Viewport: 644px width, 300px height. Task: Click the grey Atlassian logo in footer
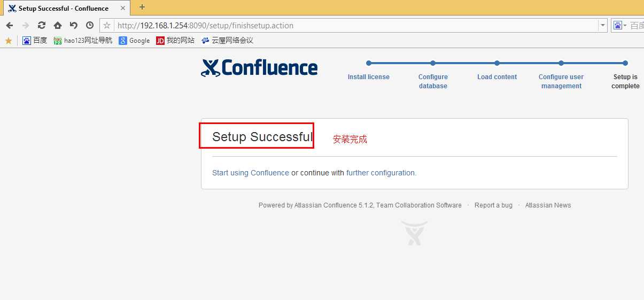click(x=415, y=233)
